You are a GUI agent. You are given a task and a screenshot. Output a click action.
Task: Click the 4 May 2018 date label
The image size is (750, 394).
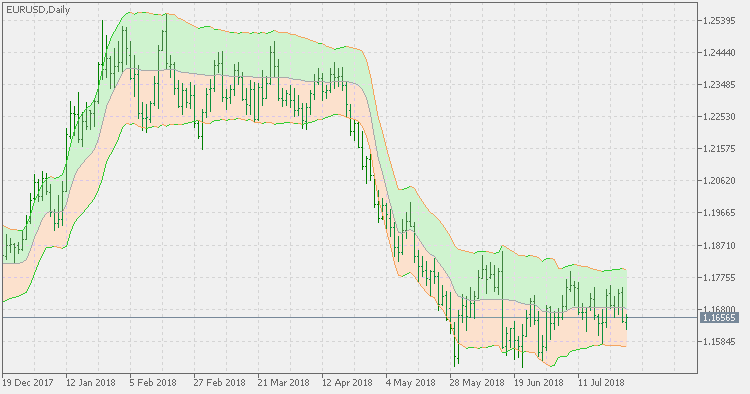pyautogui.click(x=411, y=383)
